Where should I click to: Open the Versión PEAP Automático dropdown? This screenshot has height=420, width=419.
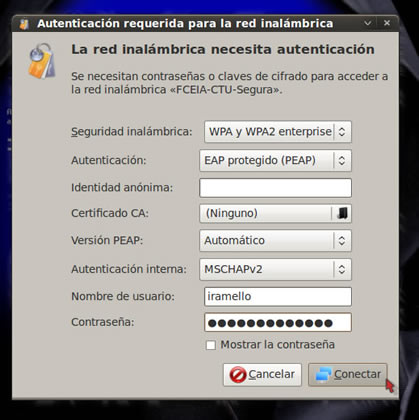pos(275,240)
